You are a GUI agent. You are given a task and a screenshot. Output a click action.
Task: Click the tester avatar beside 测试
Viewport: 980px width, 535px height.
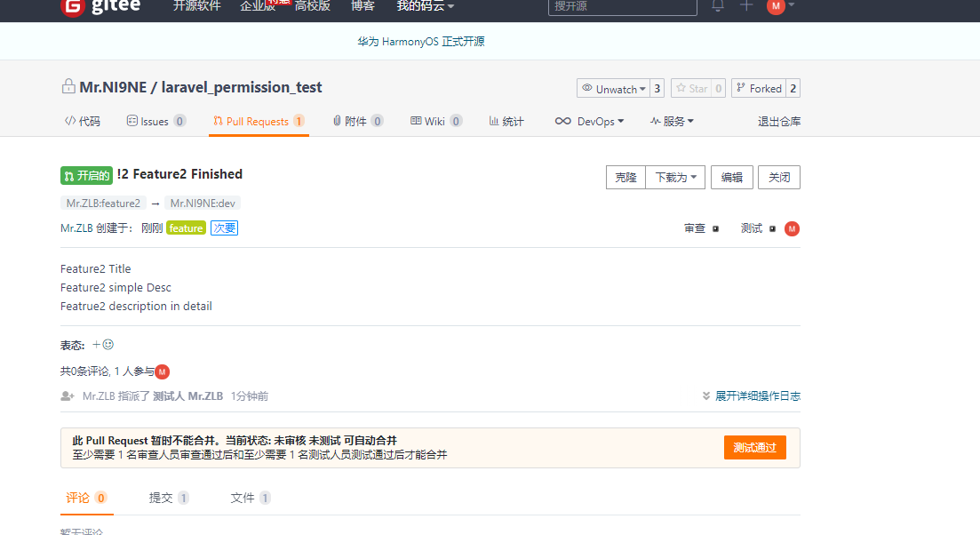792,228
